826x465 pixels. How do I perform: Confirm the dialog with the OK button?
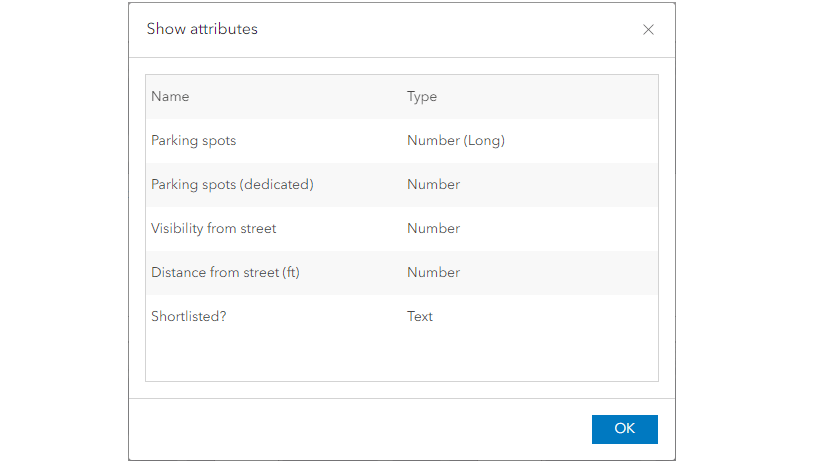pyautogui.click(x=624, y=428)
